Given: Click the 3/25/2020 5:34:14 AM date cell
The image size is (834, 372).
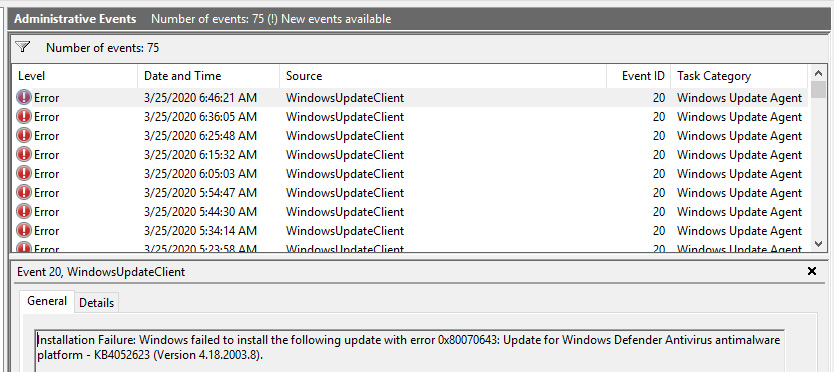Looking at the screenshot, I should 201,231.
